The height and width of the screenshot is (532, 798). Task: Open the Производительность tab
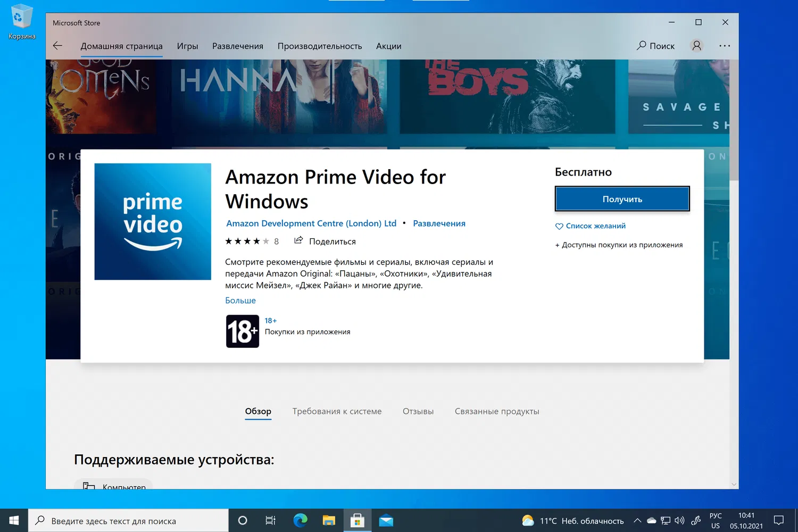click(320, 46)
